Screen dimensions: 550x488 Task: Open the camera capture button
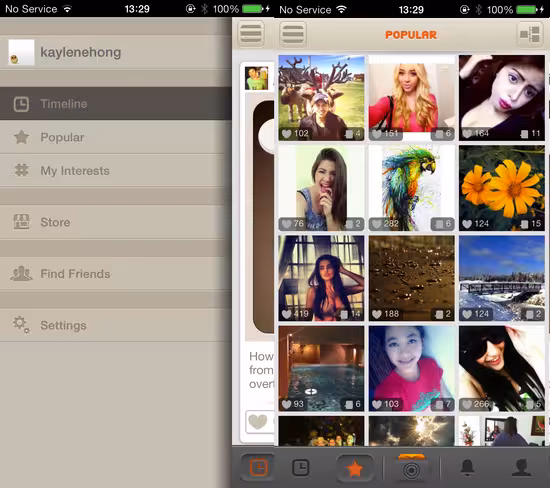coord(411,468)
